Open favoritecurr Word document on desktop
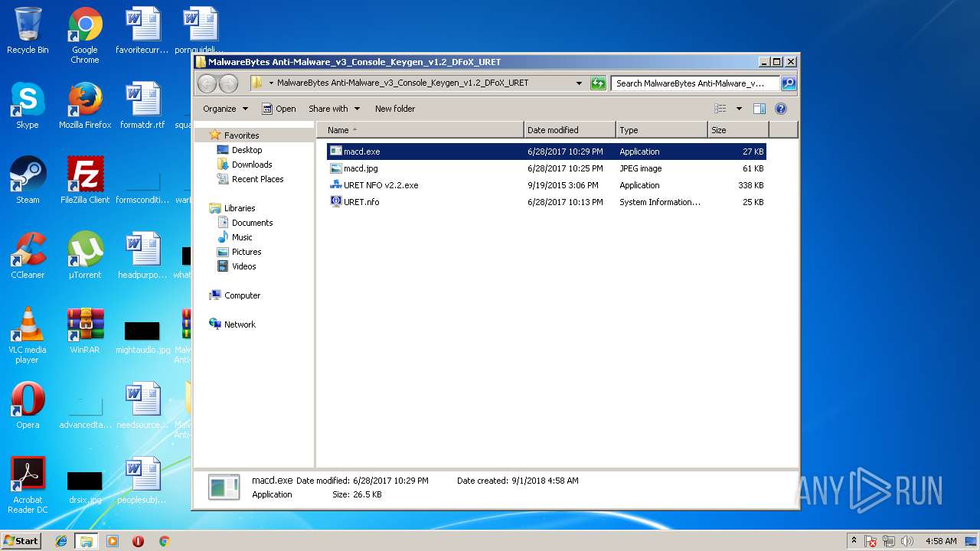 coord(142,31)
